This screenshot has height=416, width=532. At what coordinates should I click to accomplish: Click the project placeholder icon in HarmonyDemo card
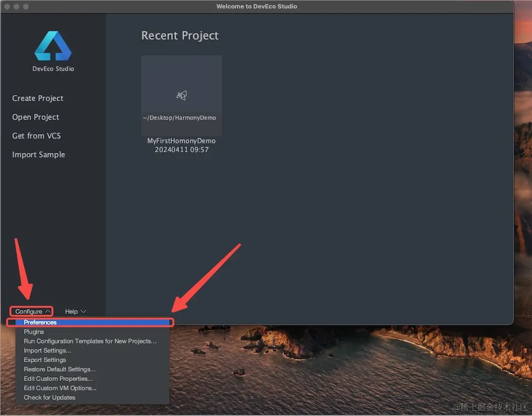click(x=181, y=95)
